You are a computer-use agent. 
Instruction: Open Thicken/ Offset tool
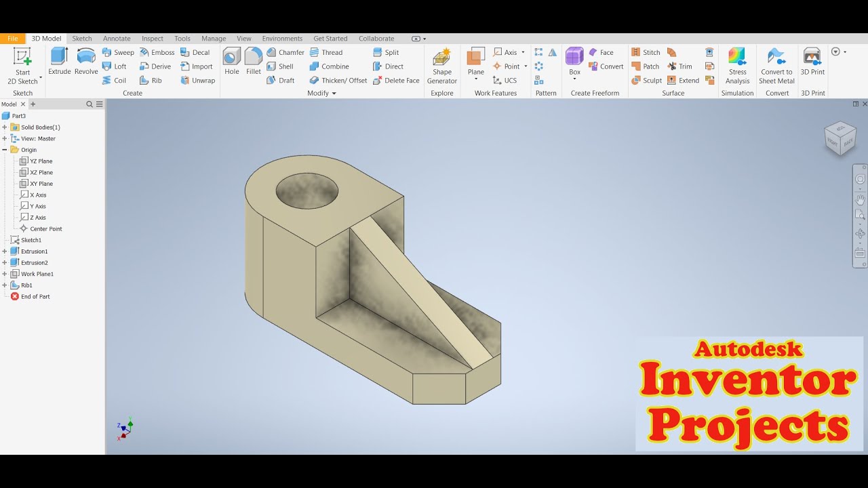[x=338, y=80]
